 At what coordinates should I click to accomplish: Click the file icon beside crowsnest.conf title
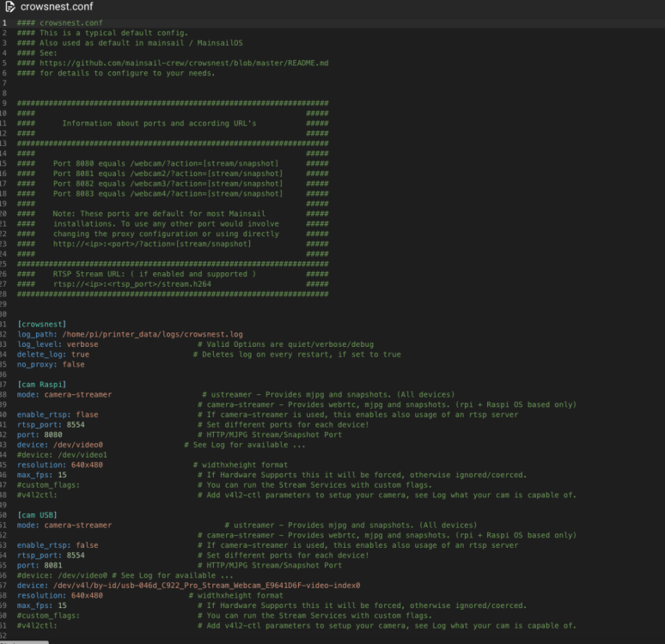click(10, 7)
